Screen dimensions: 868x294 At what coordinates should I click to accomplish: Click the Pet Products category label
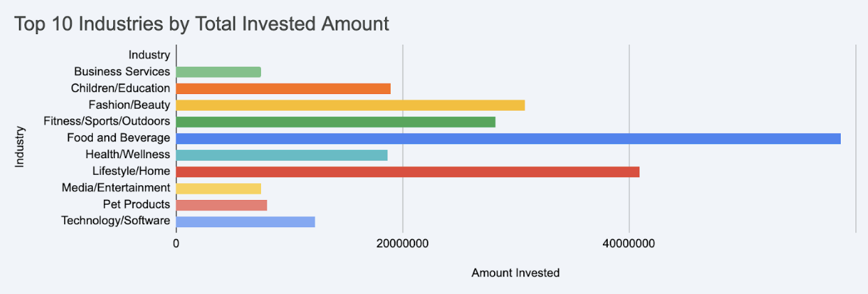click(x=136, y=204)
